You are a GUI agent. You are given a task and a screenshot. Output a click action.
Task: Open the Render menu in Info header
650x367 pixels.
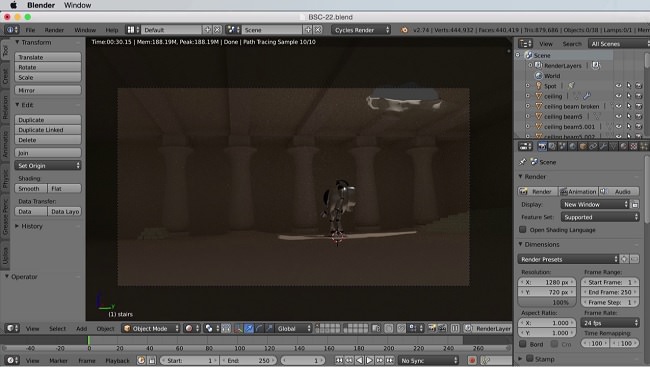[54, 30]
